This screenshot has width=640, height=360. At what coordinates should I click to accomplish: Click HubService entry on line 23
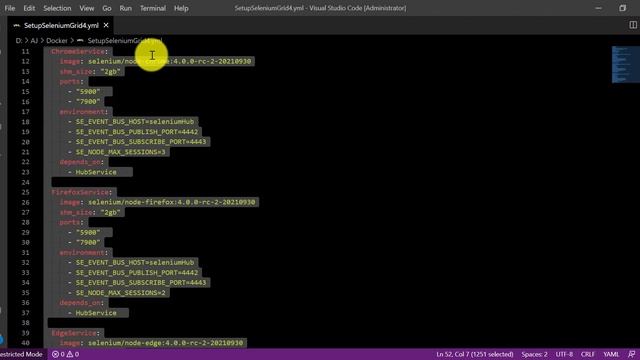tap(96, 172)
